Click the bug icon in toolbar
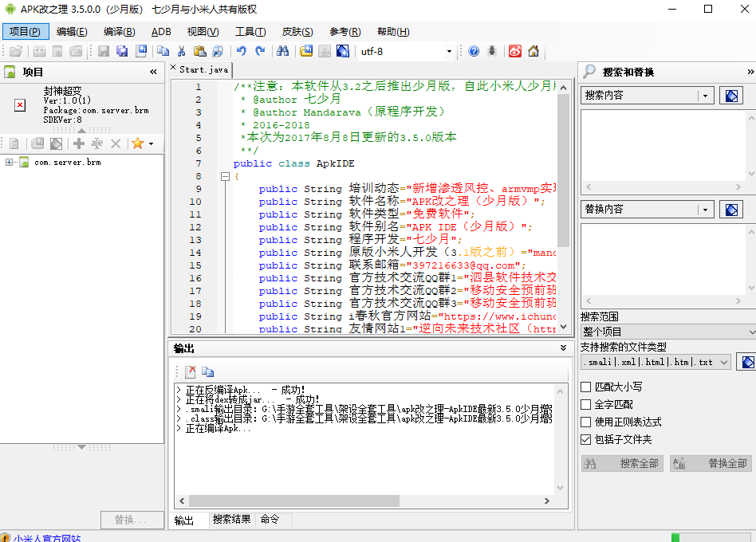The image size is (756, 542). 492,51
